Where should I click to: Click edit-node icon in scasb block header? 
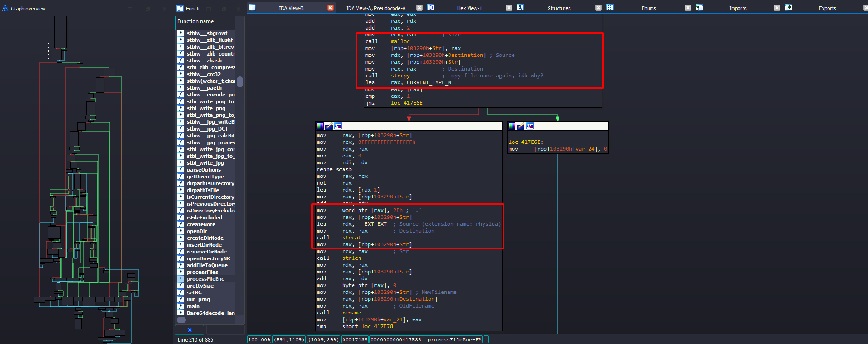[329, 126]
